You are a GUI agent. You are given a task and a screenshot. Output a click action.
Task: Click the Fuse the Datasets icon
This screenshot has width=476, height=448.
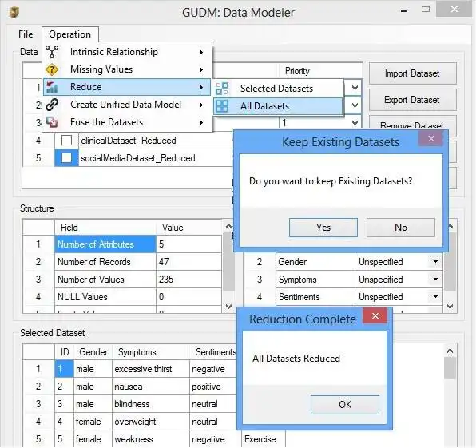(52, 122)
